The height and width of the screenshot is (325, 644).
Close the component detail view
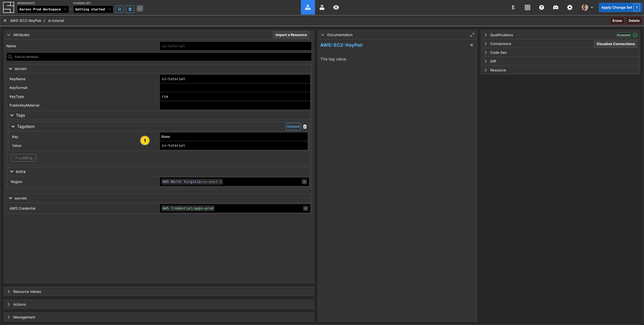(x=5, y=21)
